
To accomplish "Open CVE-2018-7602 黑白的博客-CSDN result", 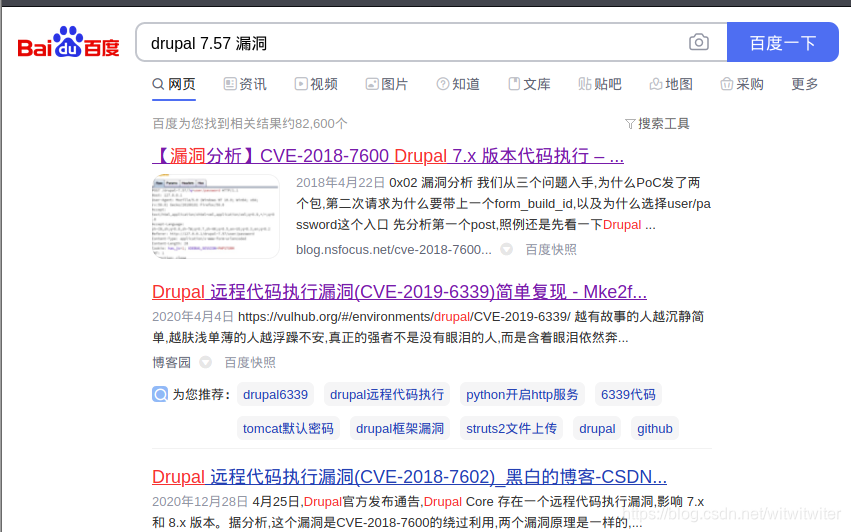I will pos(409,477).
